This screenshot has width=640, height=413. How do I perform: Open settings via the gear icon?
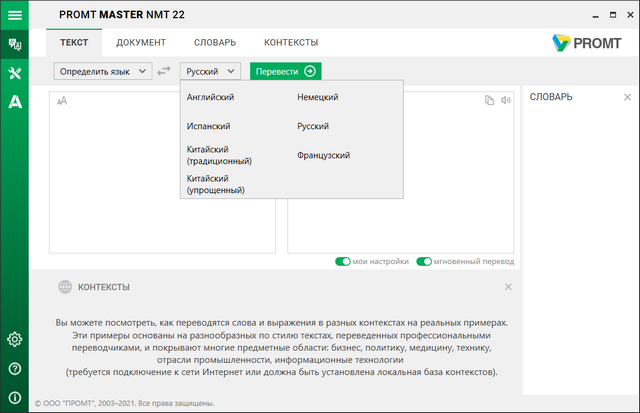coord(14,339)
